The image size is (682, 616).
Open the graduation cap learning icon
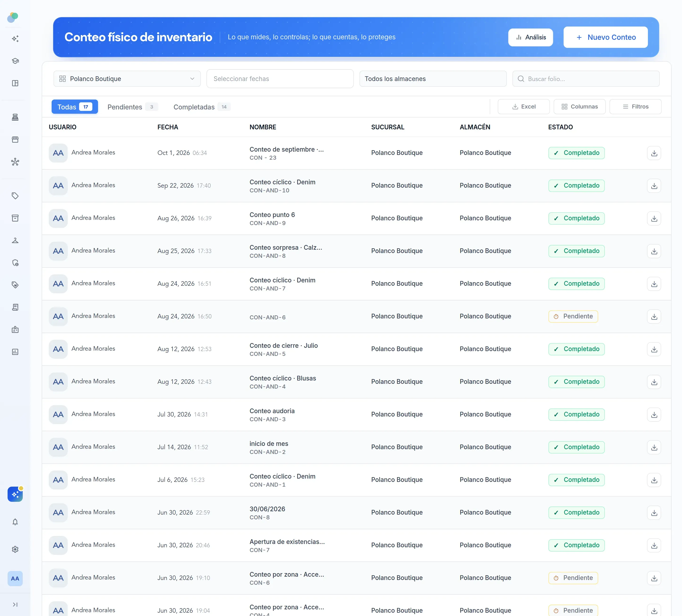(x=15, y=61)
